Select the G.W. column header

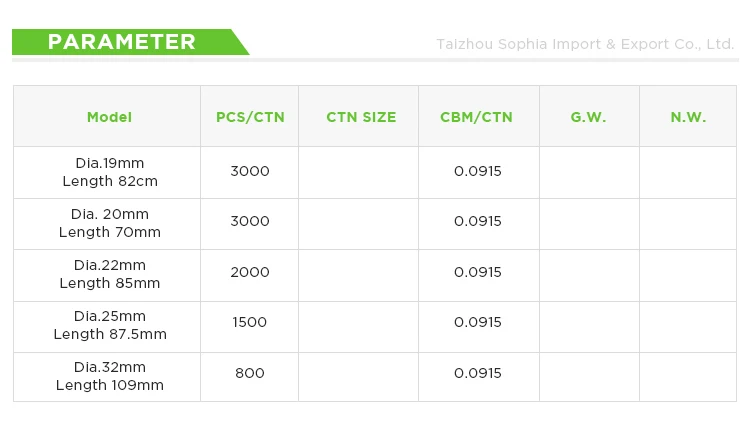[588, 117]
